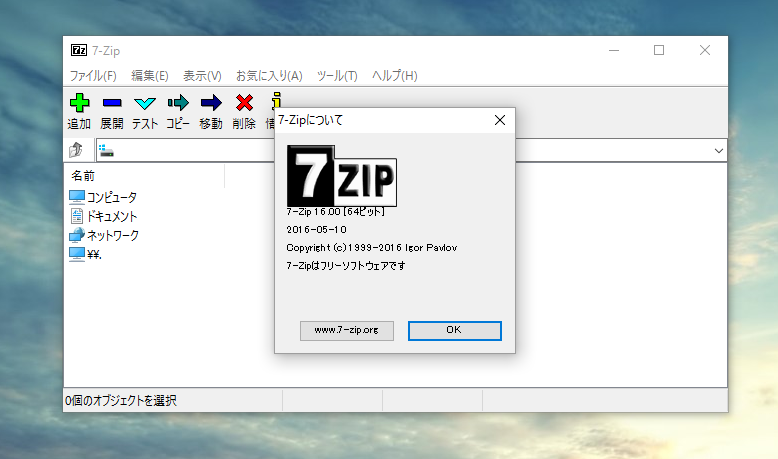Maximize the 7-Zip main window
The image size is (778, 459).
point(659,50)
